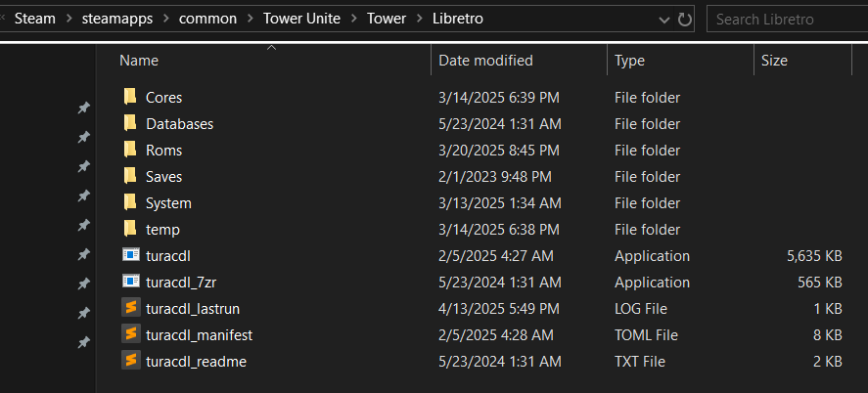Click the turacdl_7zr application icon

click(131, 282)
